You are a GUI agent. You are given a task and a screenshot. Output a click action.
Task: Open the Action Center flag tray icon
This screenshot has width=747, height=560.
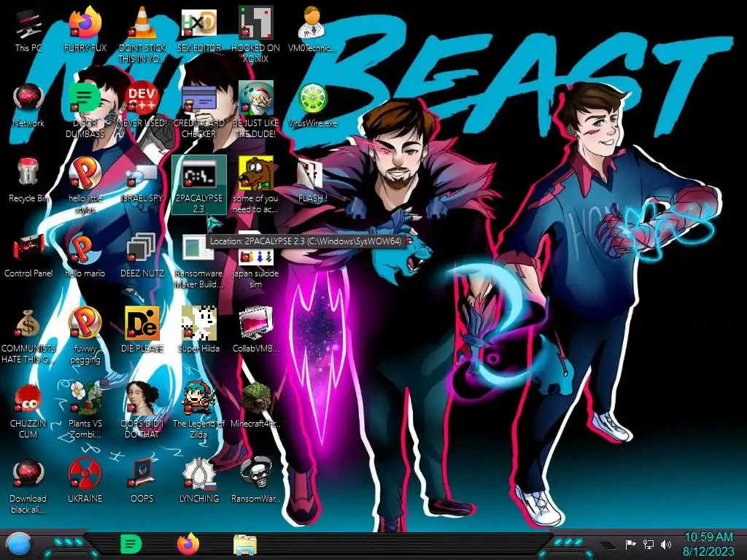[630, 544]
